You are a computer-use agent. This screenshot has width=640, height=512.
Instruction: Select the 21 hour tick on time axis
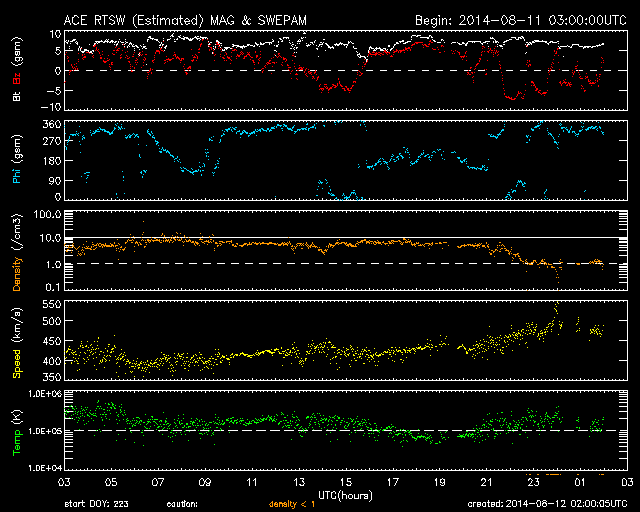[x=487, y=482]
